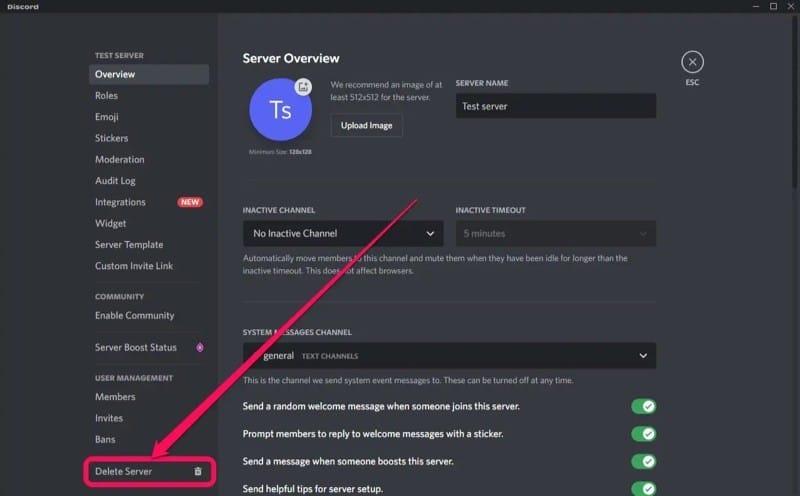Click the "TEXT CHANNELS" label in the dropdown
Screen dimensions: 800x496
[330, 356]
